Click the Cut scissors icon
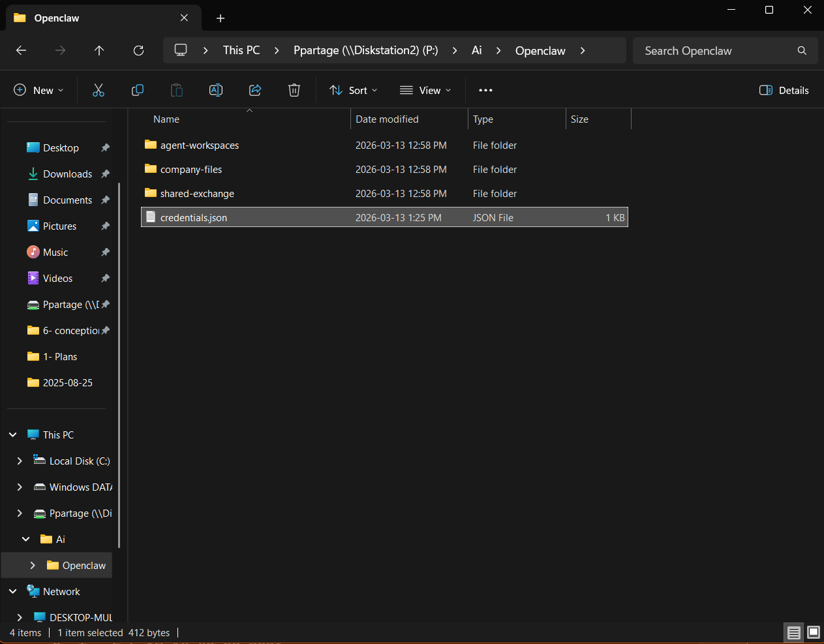Image resolution: width=824 pixels, height=644 pixels. point(99,90)
